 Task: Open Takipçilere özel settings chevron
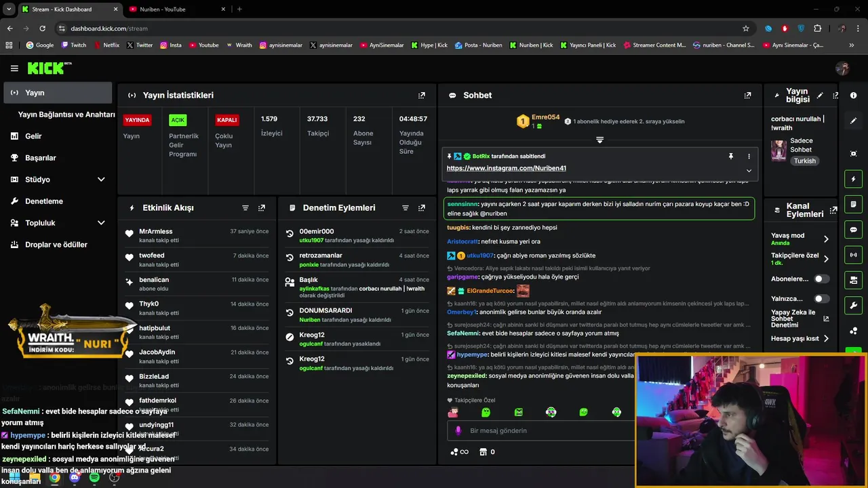click(826, 259)
